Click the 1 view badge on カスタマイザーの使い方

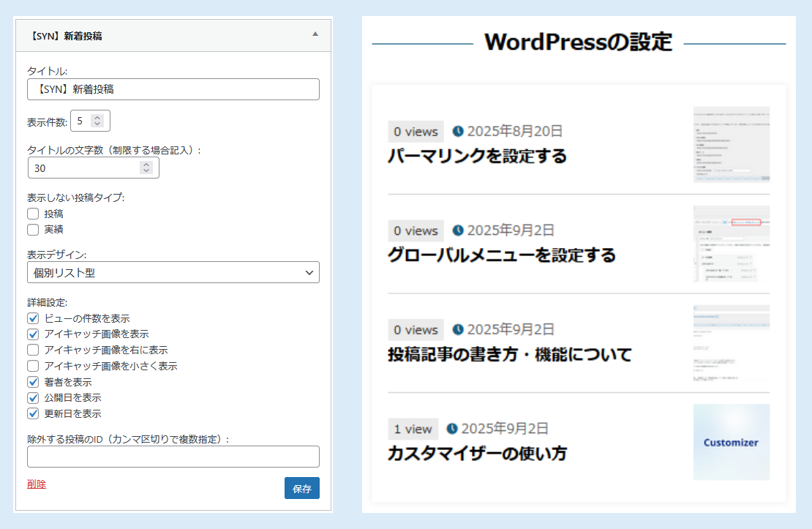coord(413,429)
